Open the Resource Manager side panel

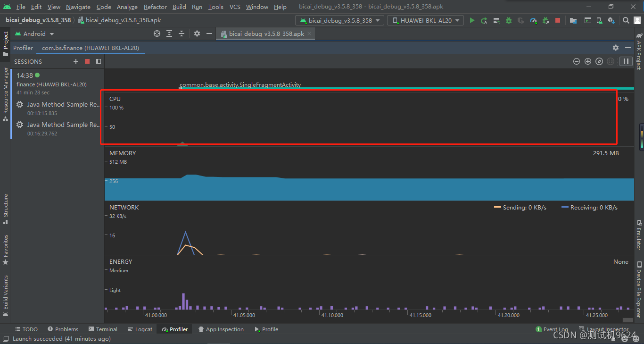6,94
